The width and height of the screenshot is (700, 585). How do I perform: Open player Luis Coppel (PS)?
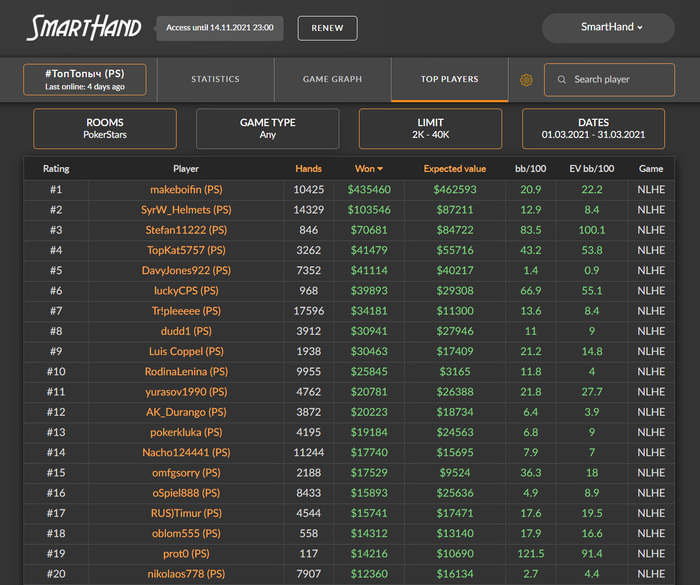186,351
